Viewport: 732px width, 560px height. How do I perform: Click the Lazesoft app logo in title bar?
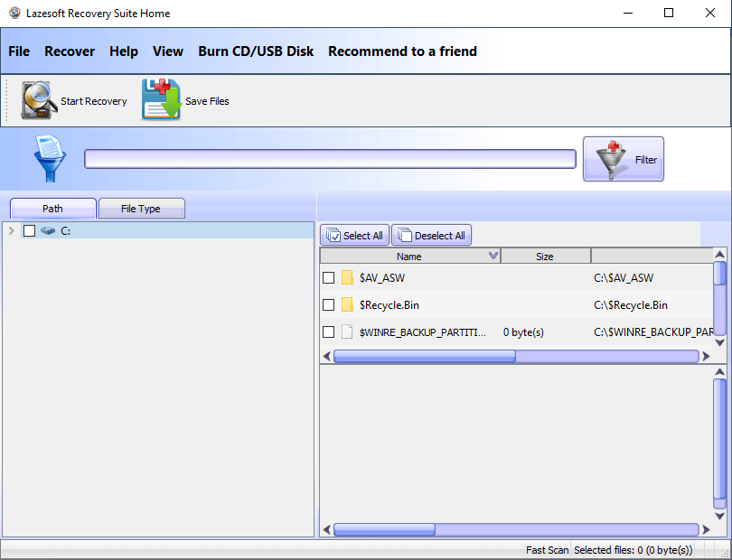15,13
